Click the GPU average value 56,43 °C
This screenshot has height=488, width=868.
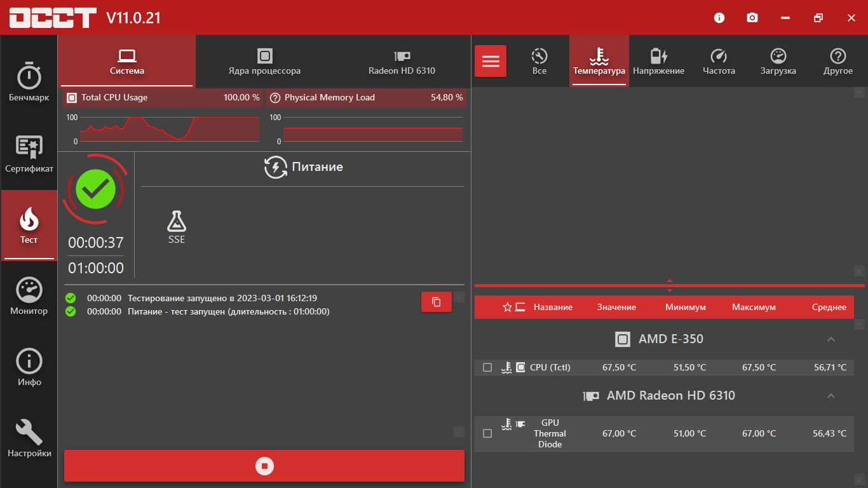pyautogui.click(x=829, y=433)
